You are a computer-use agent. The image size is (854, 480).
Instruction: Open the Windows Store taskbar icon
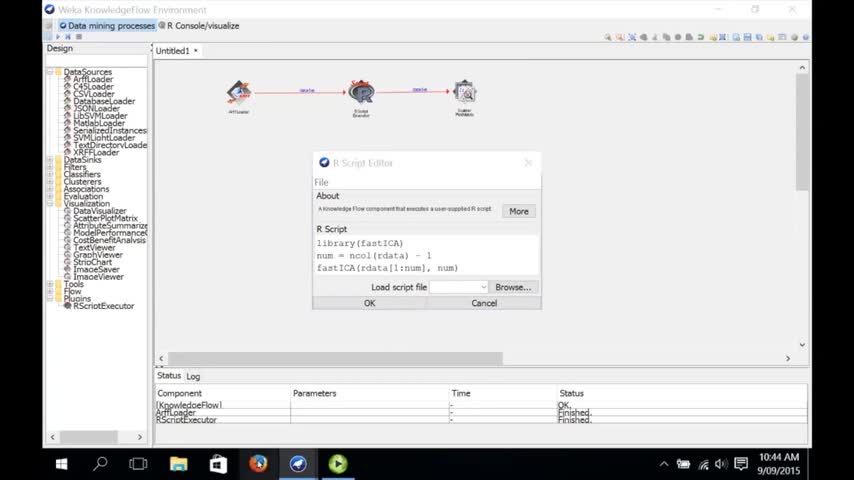coord(218,464)
